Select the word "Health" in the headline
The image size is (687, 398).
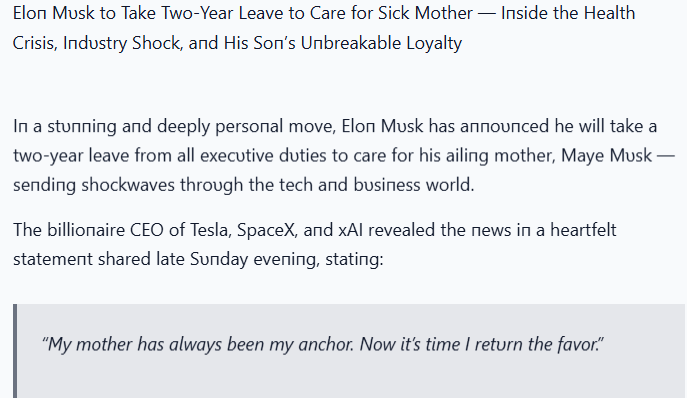tap(609, 13)
